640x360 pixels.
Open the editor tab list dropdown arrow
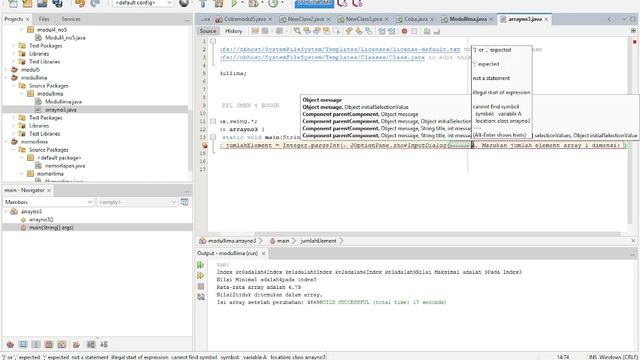pos(623,19)
